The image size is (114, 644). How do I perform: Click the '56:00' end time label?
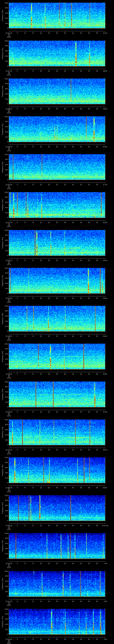coord(105,374)
